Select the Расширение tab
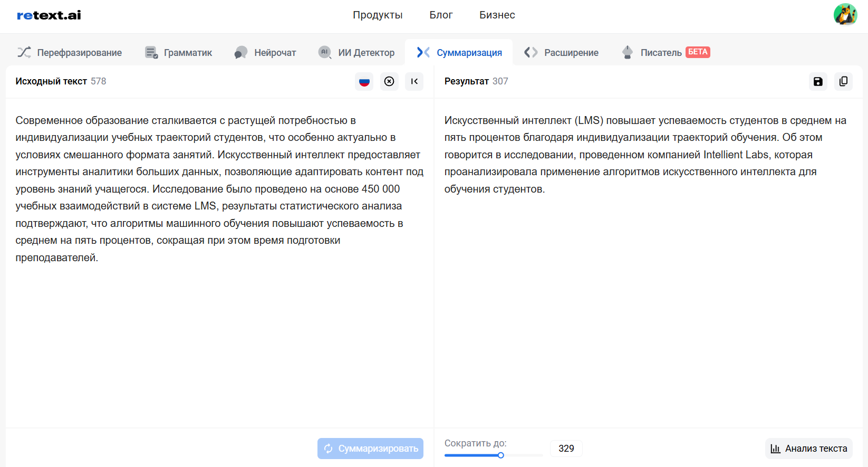This screenshot has width=868, height=467. (x=562, y=53)
